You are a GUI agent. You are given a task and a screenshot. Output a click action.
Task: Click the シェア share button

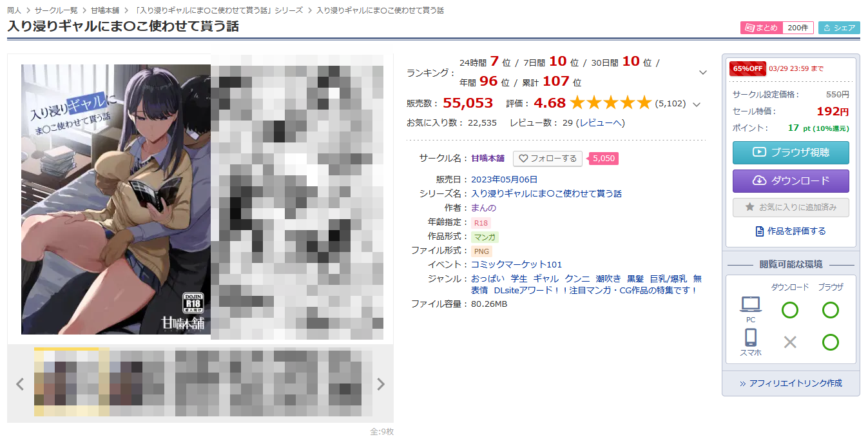coord(839,28)
